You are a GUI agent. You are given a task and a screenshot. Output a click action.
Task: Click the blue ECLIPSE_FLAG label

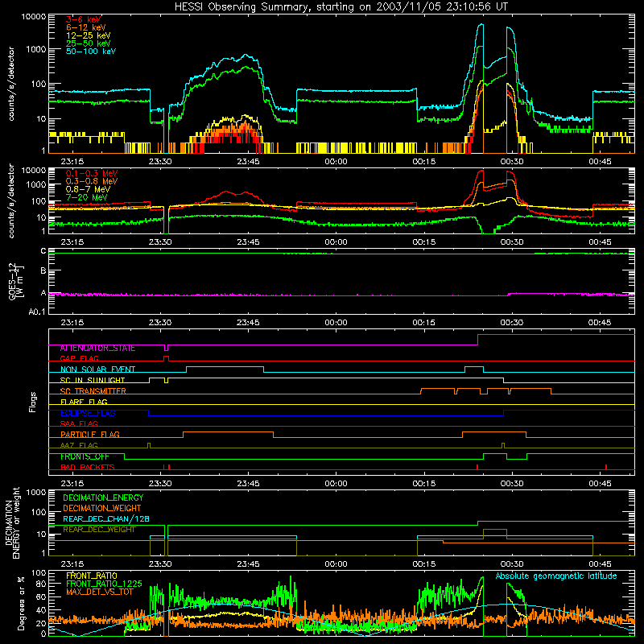point(88,413)
